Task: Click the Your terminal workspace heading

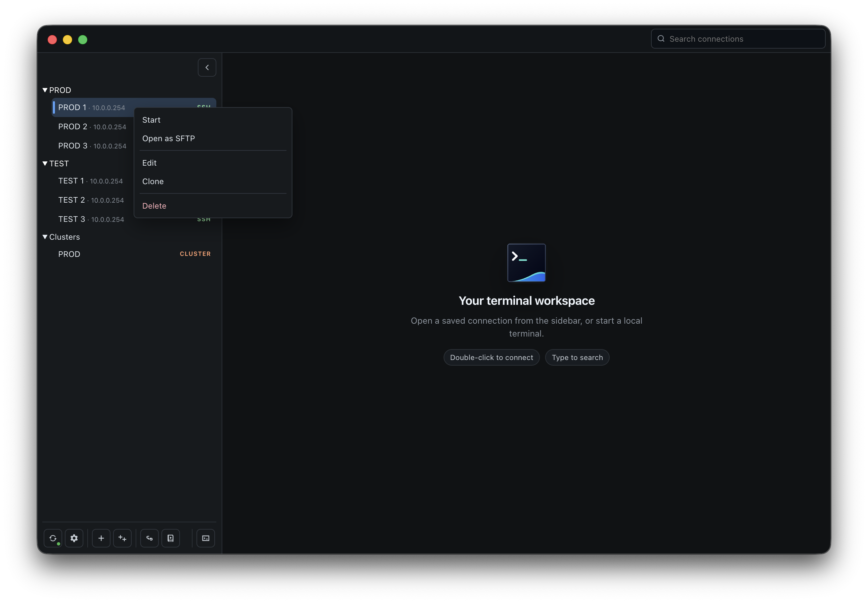Action: point(526,301)
